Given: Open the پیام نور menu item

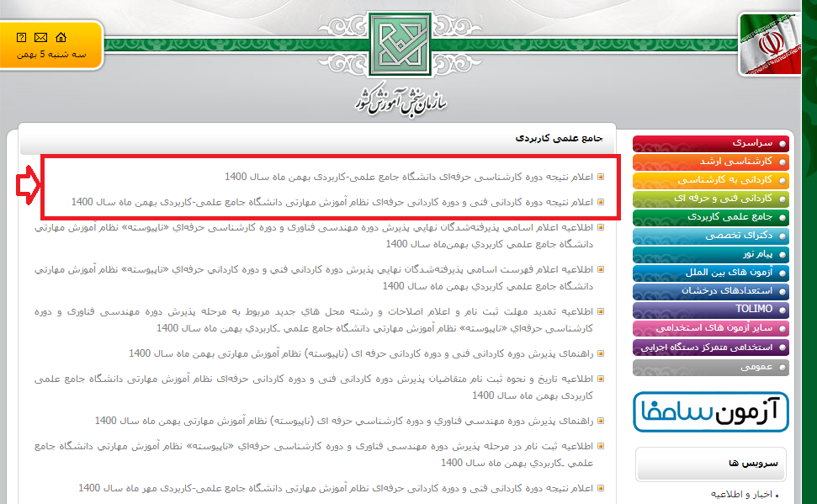Looking at the screenshot, I should [711, 254].
